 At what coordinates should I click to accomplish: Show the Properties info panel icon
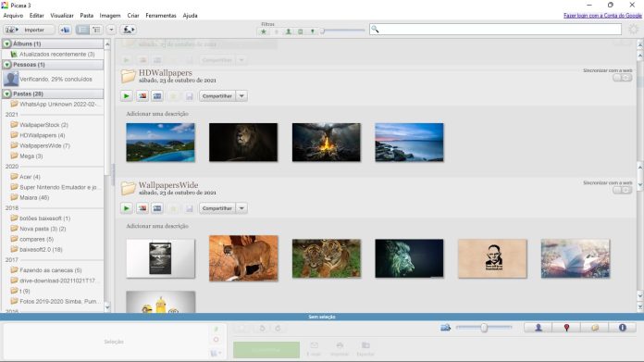pos(622,328)
